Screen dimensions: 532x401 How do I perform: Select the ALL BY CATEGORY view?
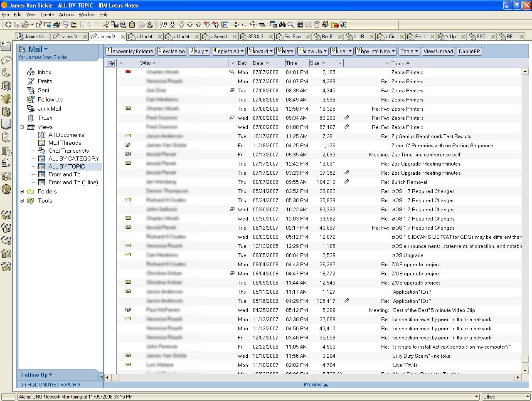(x=74, y=158)
